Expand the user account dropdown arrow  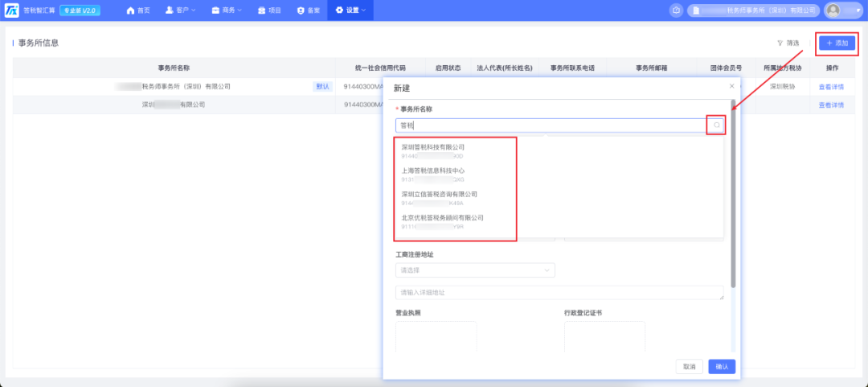click(x=858, y=10)
